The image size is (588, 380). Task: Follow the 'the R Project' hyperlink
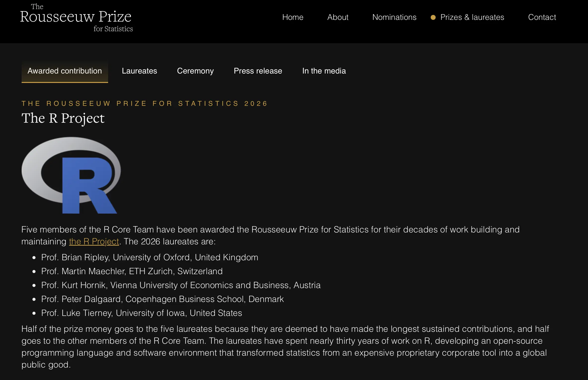click(94, 241)
